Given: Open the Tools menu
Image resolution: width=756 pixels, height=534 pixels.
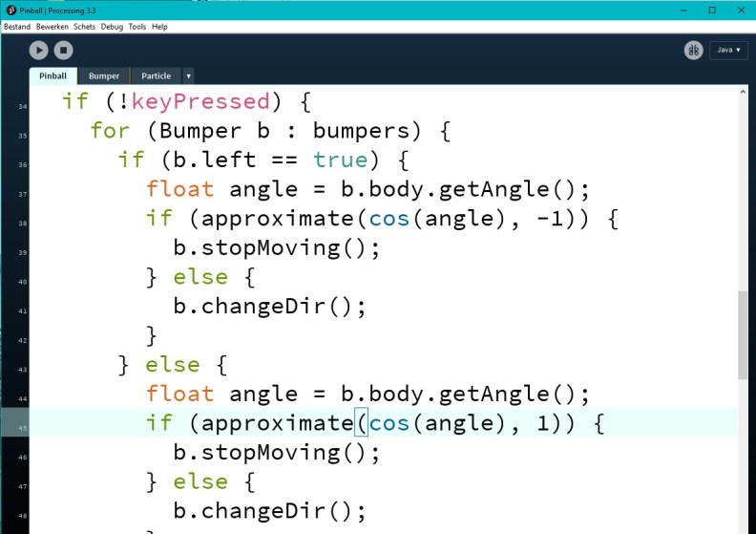Looking at the screenshot, I should [137, 27].
